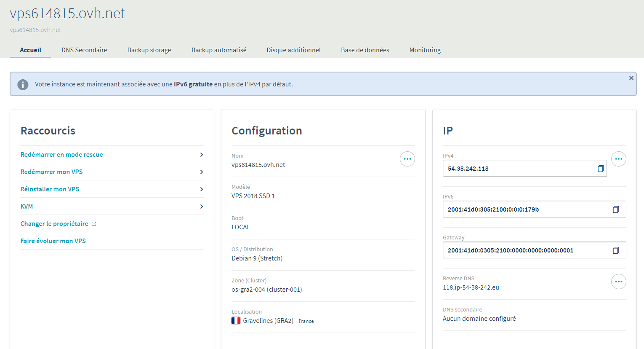Click the external link icon by Changer le propriétaire

[x=94, y=224]
